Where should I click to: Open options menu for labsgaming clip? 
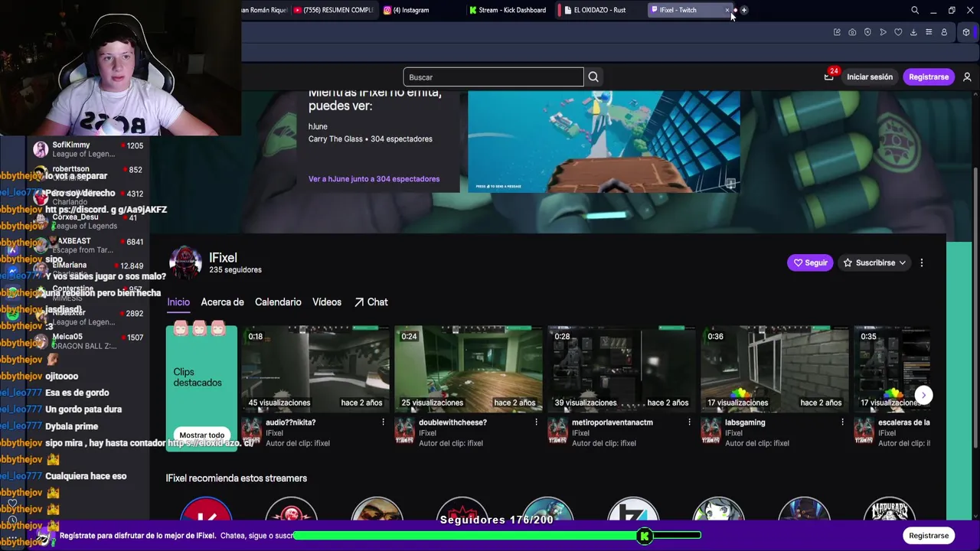tap(842, 422)
